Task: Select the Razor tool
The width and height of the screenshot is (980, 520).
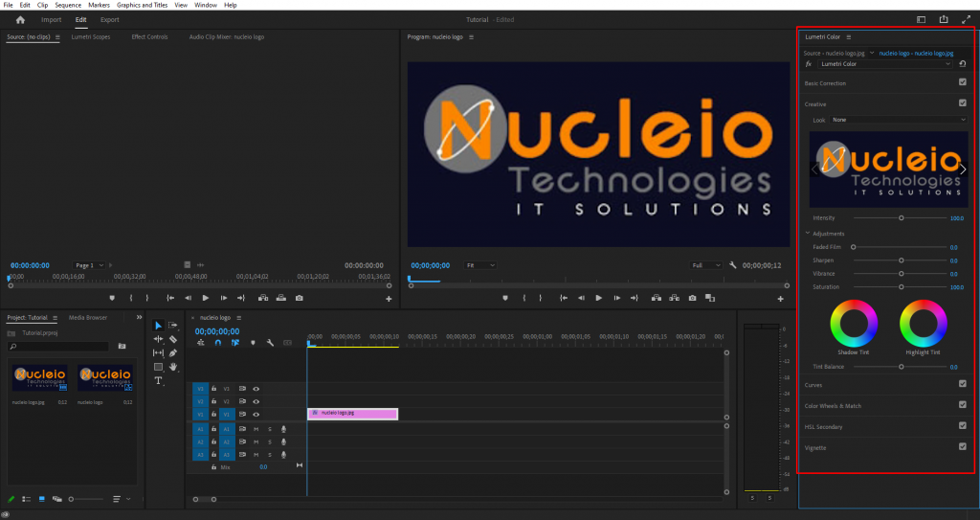Action: pyautogui.click(x=173, y=339)
